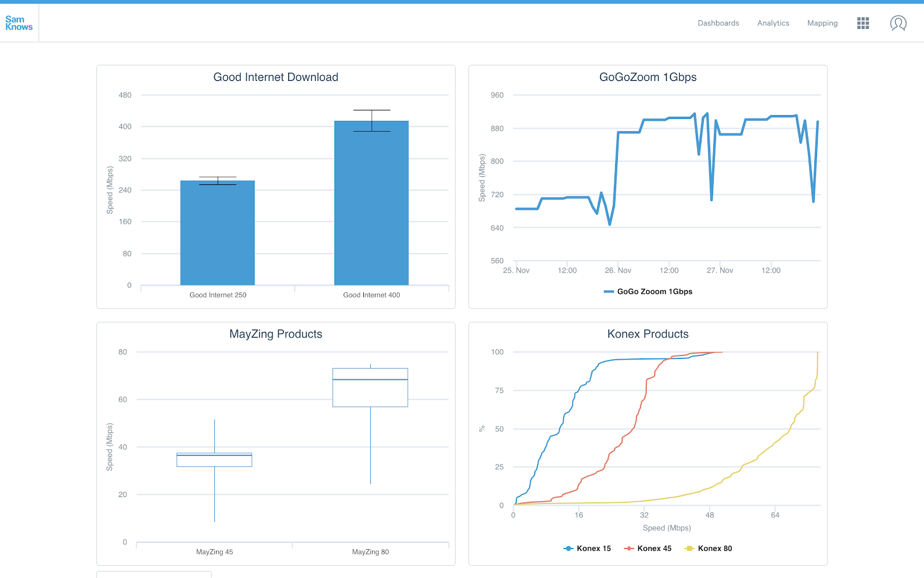924x578 pixels.
Task: Toggle the Konex 45 legend series
Action: point(648,549)
